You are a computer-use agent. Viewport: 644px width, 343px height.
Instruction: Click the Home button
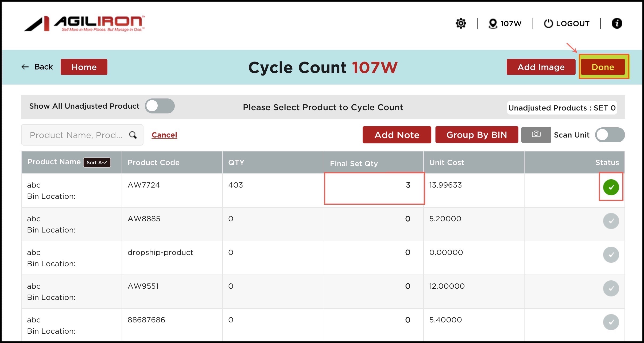click(84, 67)
